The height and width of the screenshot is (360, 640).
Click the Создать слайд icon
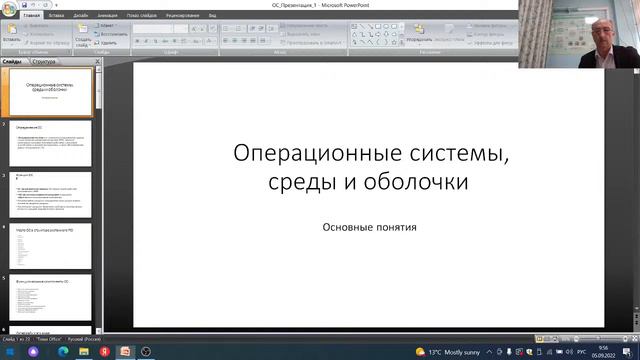(83, 29)
